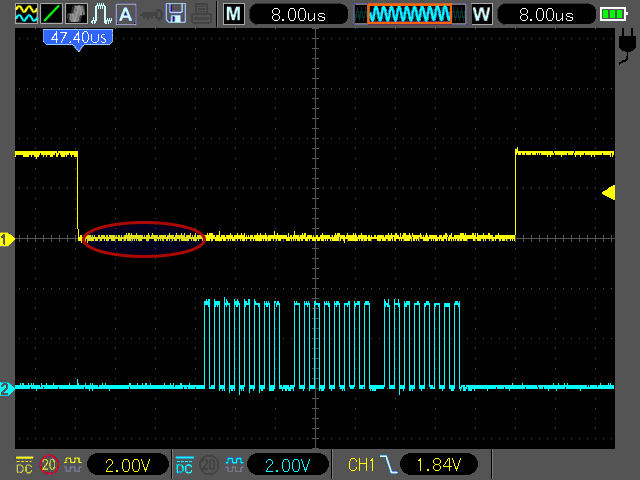
Task: Select the window timebase 8.00us value
Action: (547, 15)
